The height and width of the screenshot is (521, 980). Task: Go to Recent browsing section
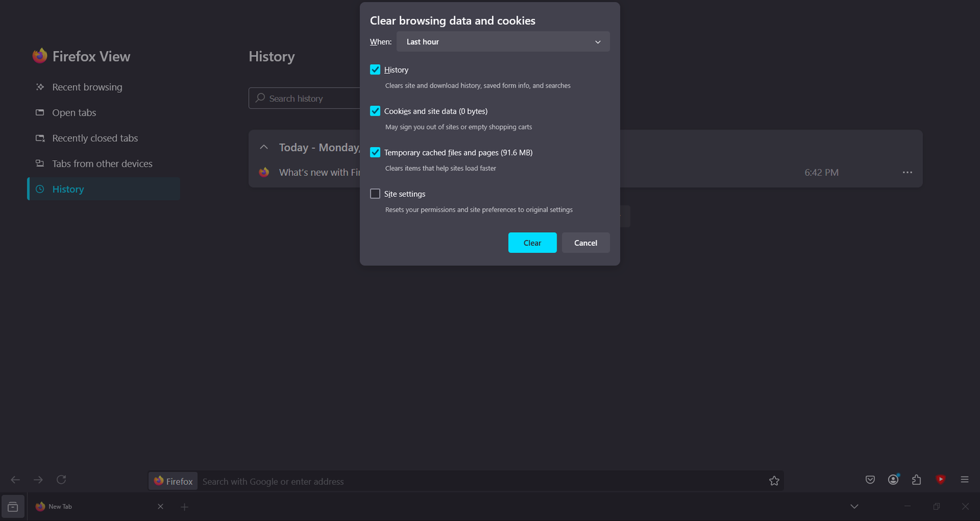(x=104, y=87)
